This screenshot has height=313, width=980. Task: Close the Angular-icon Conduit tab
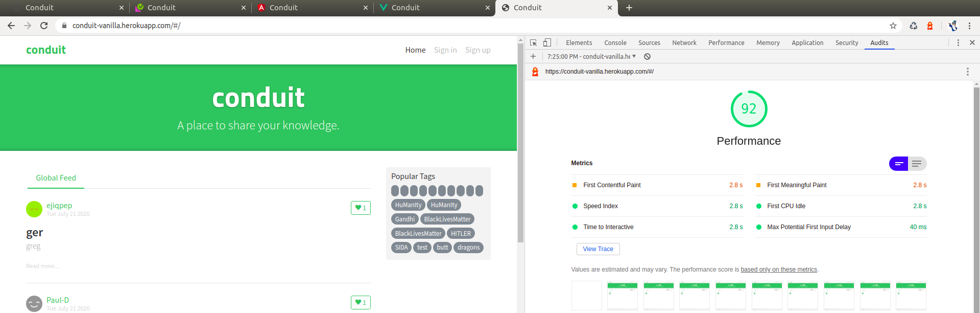pos(365,8)
